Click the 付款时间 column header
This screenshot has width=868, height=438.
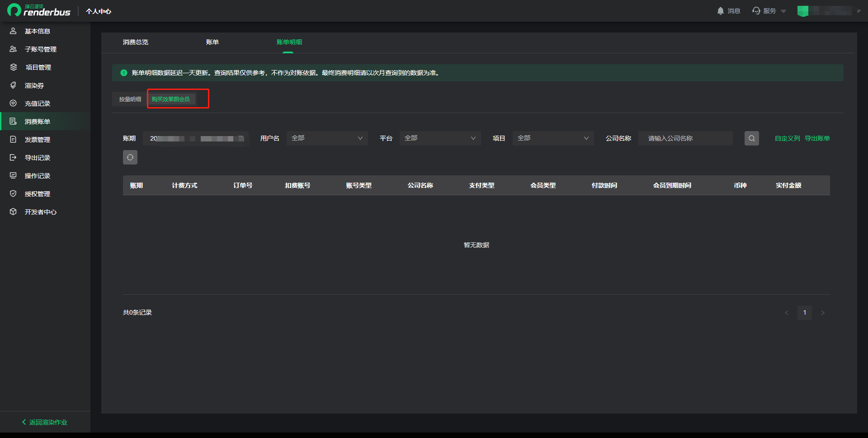(604, 185)
